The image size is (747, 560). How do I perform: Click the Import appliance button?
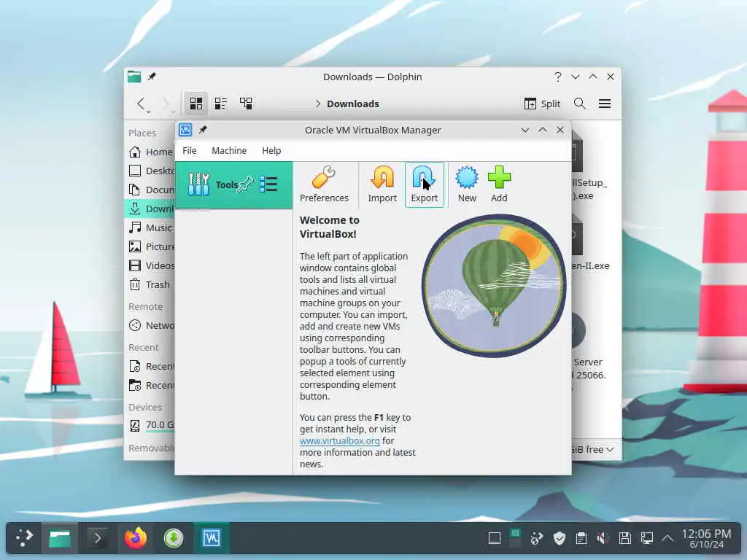click(382, 184)
